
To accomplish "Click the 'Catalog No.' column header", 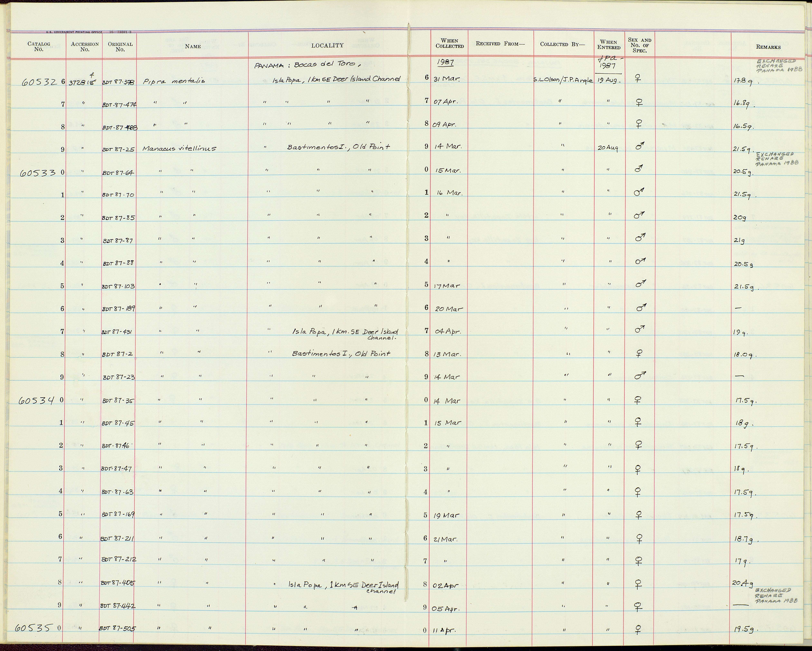I will pos(38,46).
